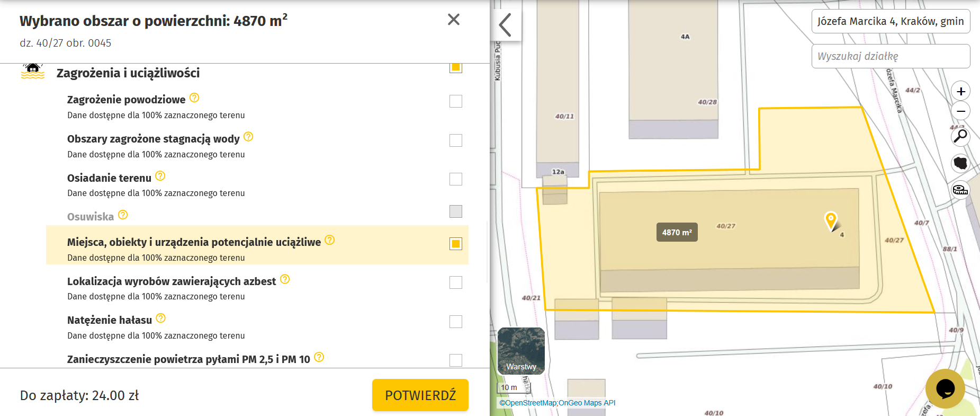The width and height of the screenshot is (980, 416).
Task: Click the Poland outline map icon
Action: (x=960, y=163)
